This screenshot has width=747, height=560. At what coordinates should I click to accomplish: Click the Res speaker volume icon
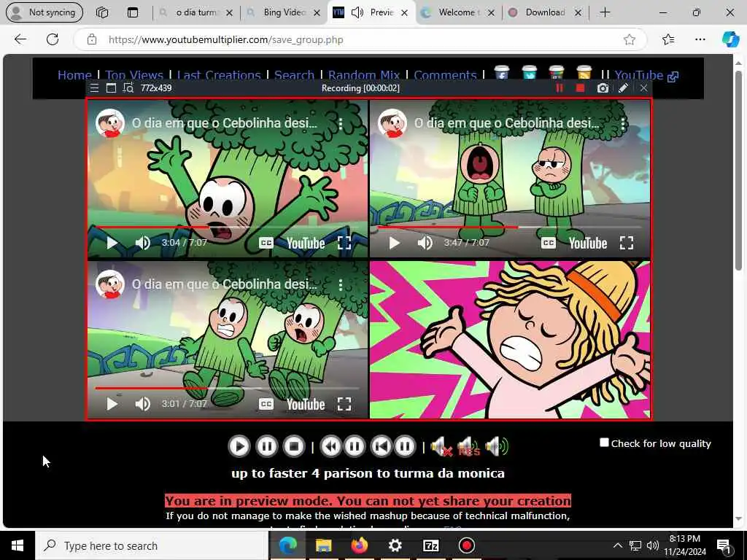469,447
